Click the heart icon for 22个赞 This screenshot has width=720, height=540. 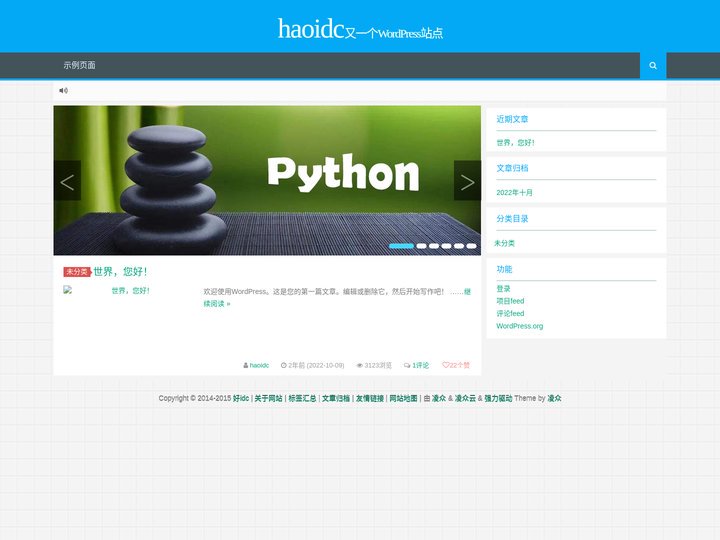point(445,365)
